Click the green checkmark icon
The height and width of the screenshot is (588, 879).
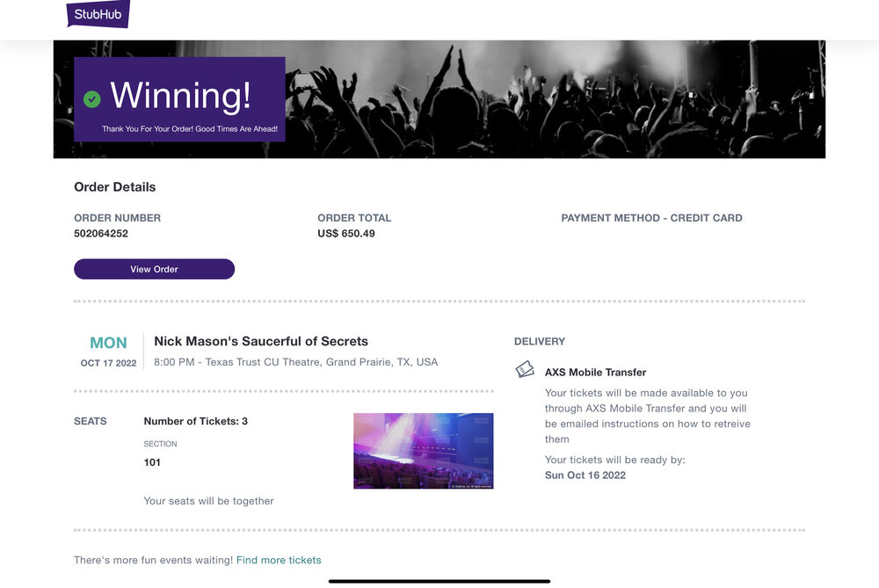click(x=92, y=99)
